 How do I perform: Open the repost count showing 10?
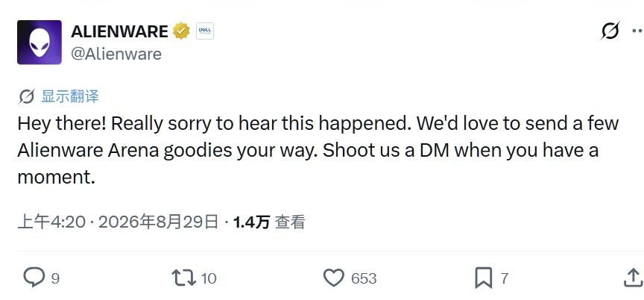pos(209,278)
